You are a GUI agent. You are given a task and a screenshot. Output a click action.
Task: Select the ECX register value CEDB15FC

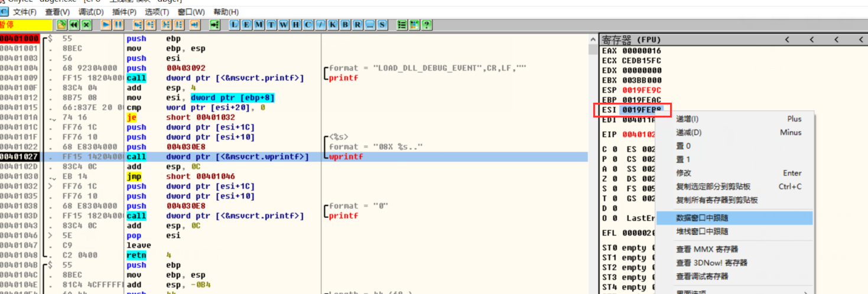tap(641, 60)
